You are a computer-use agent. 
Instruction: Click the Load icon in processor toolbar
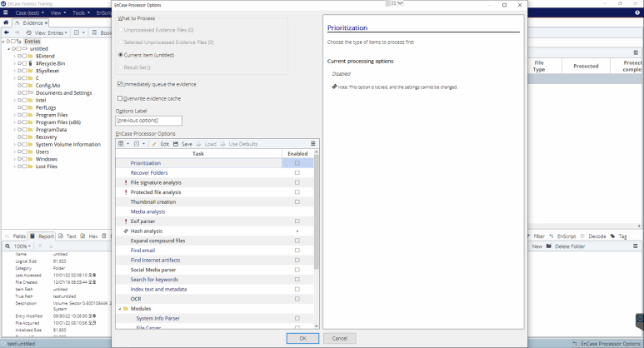(199, 144)
